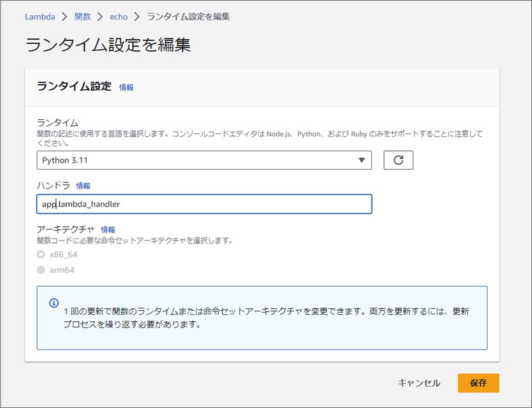Click the handler field containing app.lambda_handler

(x=203, y=204)
